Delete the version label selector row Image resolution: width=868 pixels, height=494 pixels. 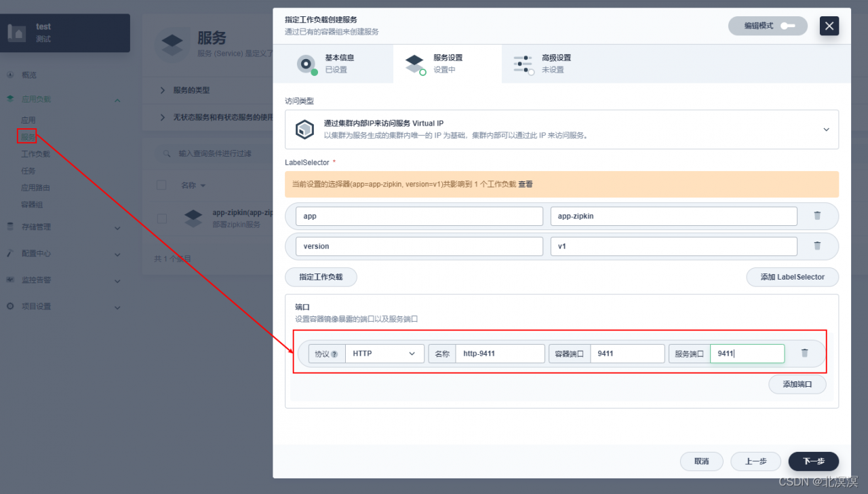click(x=817, y=246)
